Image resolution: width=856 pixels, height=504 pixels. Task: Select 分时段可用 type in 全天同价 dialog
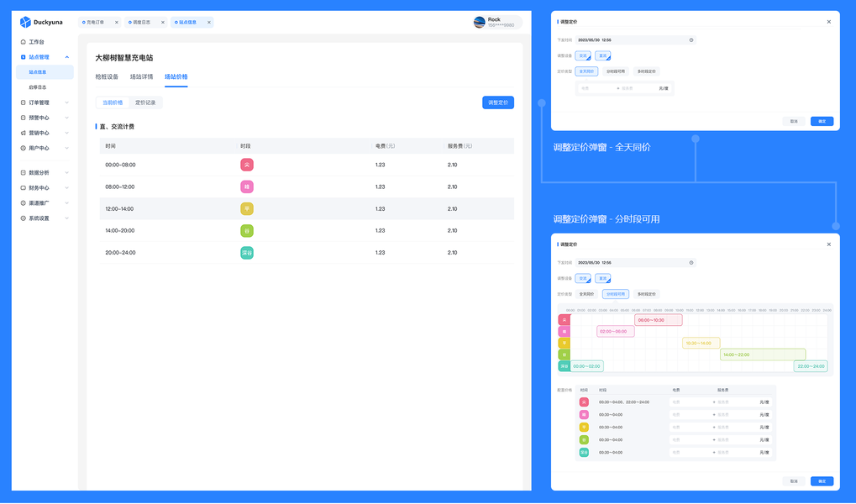tap(616, 71)
